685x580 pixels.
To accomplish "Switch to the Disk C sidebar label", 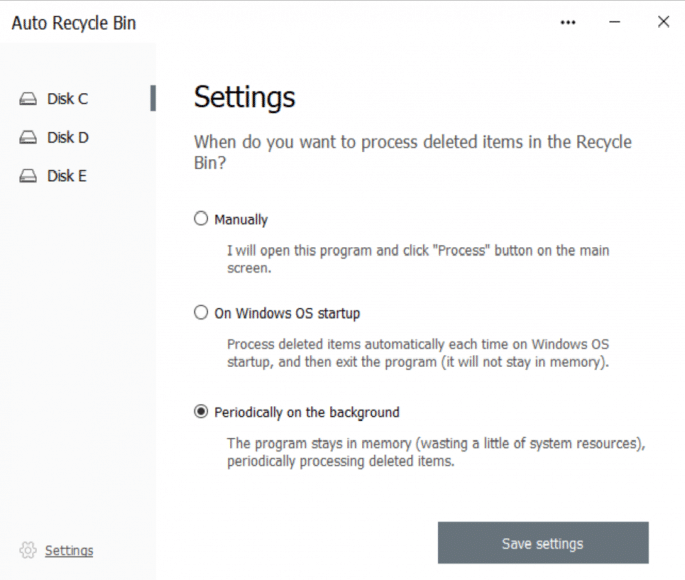I will coord(68,99).
